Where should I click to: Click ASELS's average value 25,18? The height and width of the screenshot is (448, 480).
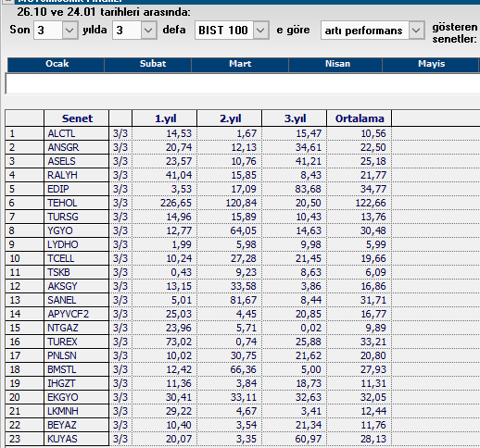(x=373, y=161)
